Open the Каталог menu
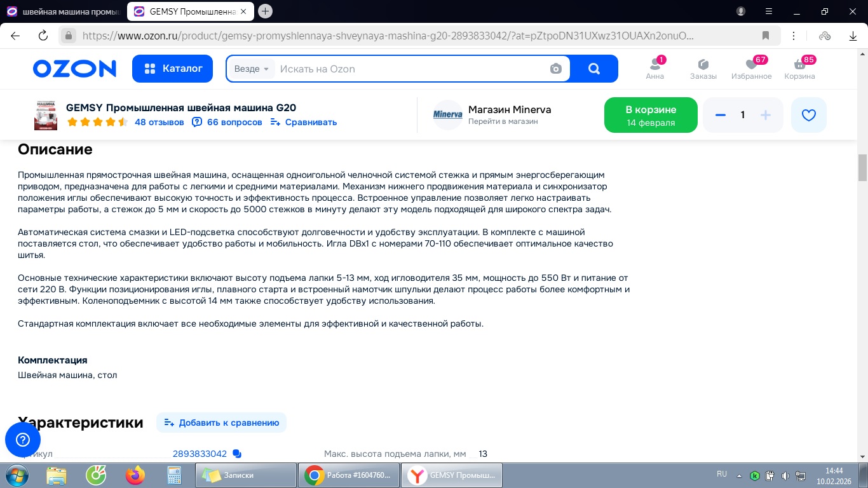 click(172, 69)
